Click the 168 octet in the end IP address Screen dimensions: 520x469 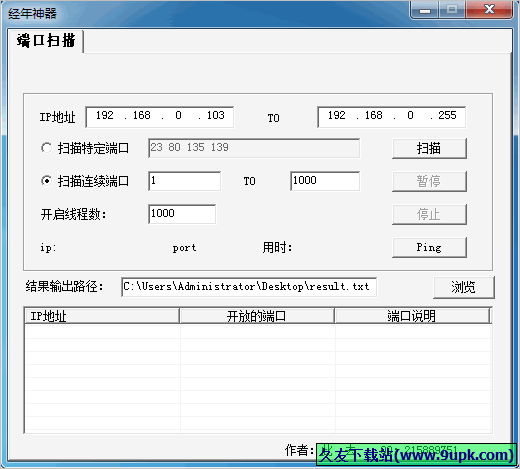coord(373,115)
